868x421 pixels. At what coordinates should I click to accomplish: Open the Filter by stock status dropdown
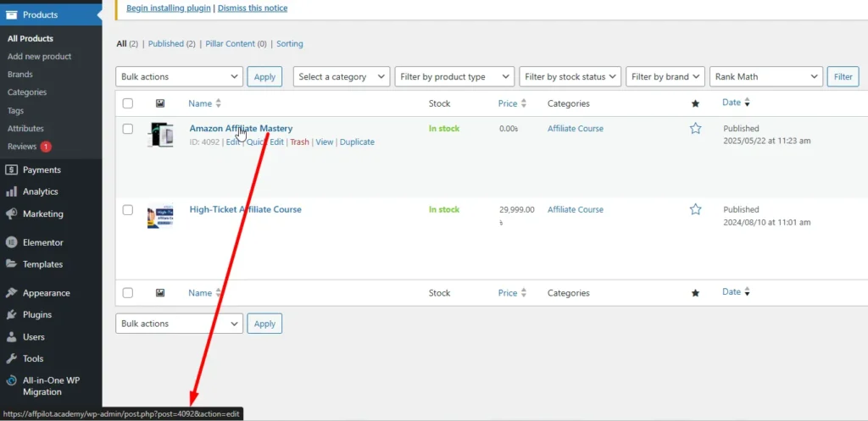coord(570,77)
